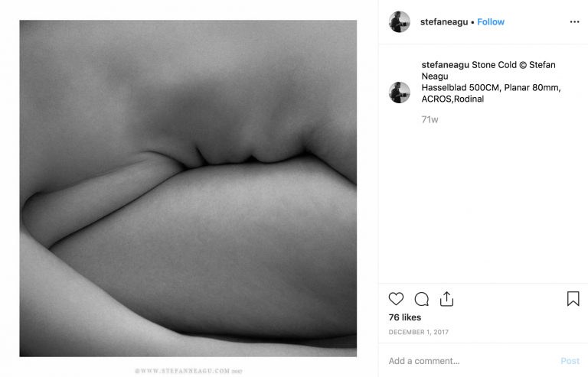This screenshot has height=377, width=588.
Task: View the list of 76 likes
Action: [x=404, y=317]
